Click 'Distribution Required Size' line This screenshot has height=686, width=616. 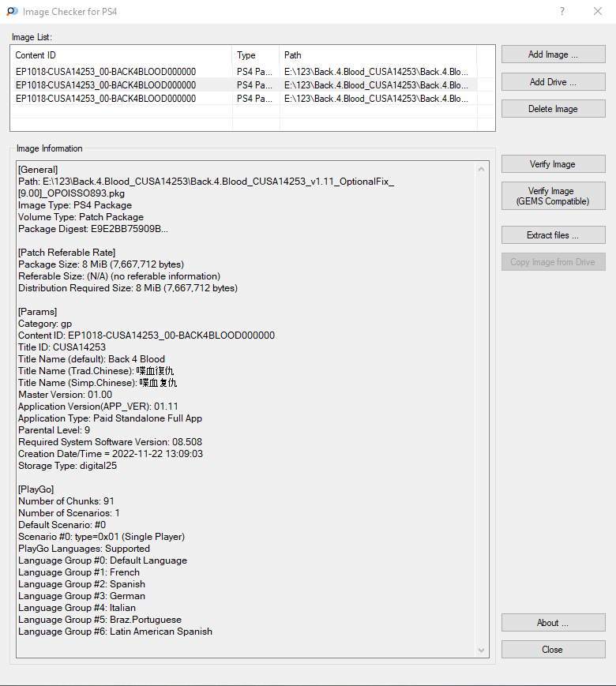pyautogui.click(x=128, y=288)
